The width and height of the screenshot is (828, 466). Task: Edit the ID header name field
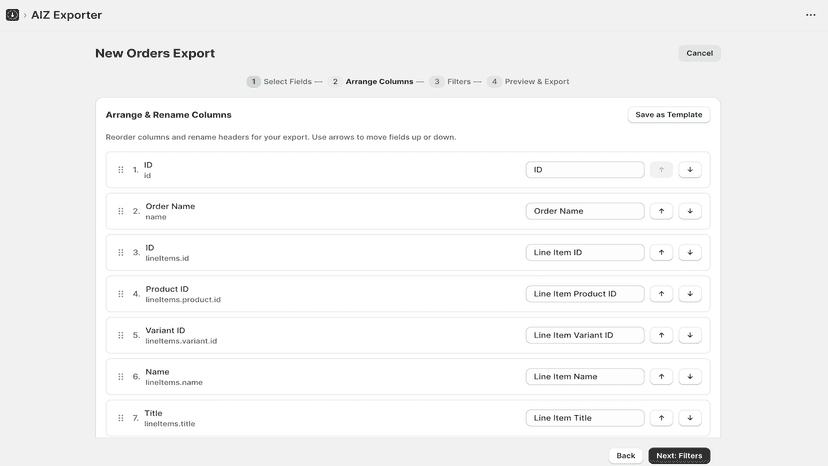click(x=585, y=170)
